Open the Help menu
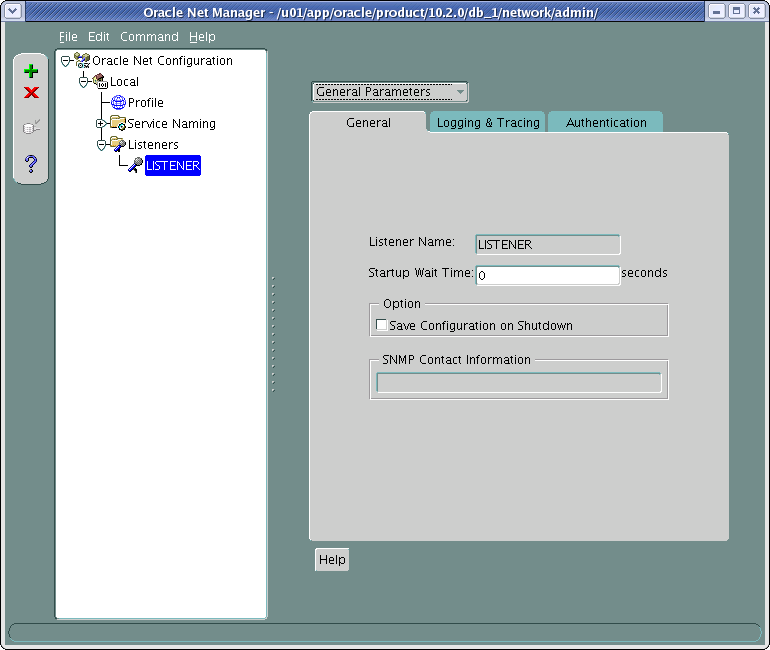This screenshot has width=770, height=650. [202, 37]
